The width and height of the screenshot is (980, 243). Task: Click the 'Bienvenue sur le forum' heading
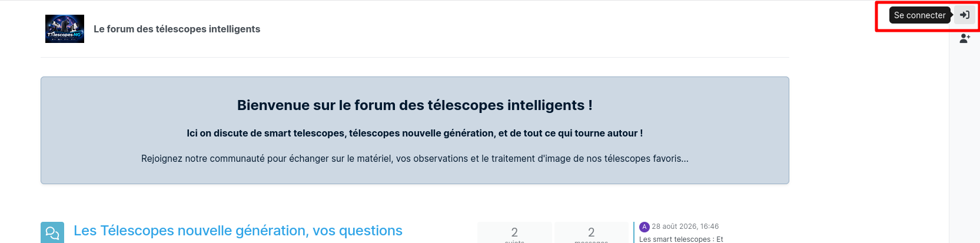[415, 105]
